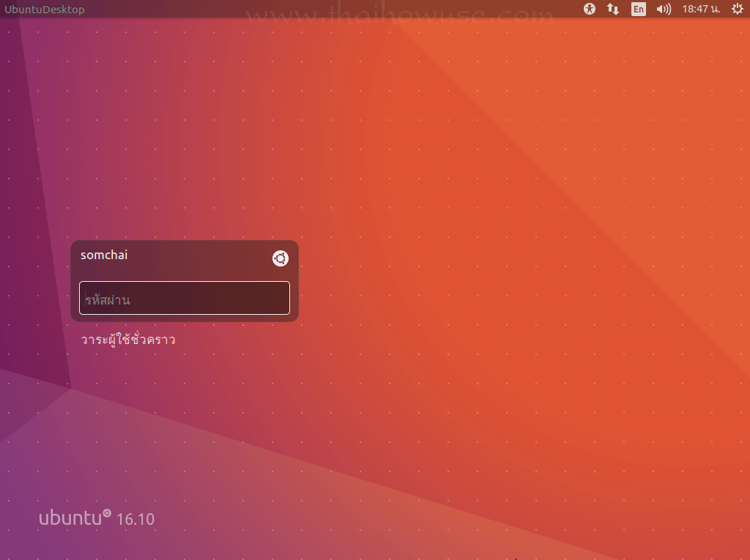Choose the วาระผู้ใช้ชั่วคราว guest session
The image size is (750, 560).
pos(128,339)
